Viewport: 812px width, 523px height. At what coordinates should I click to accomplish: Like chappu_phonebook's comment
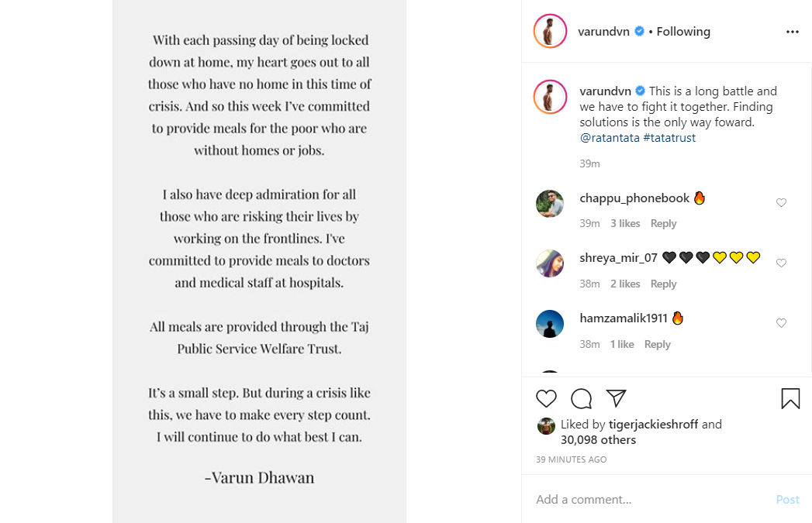click(781, 203)
